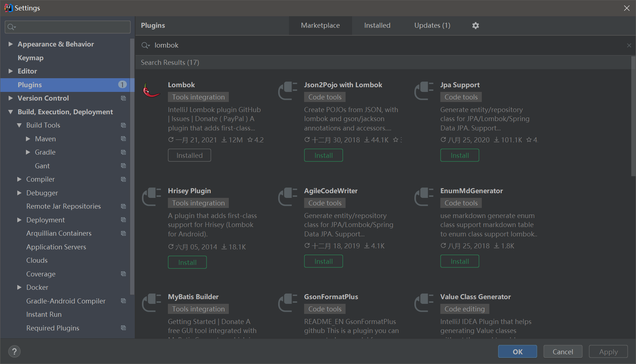Click the Value Class Generator plugin icon
This screenshot has width=636, height=364.
(424, 302)
